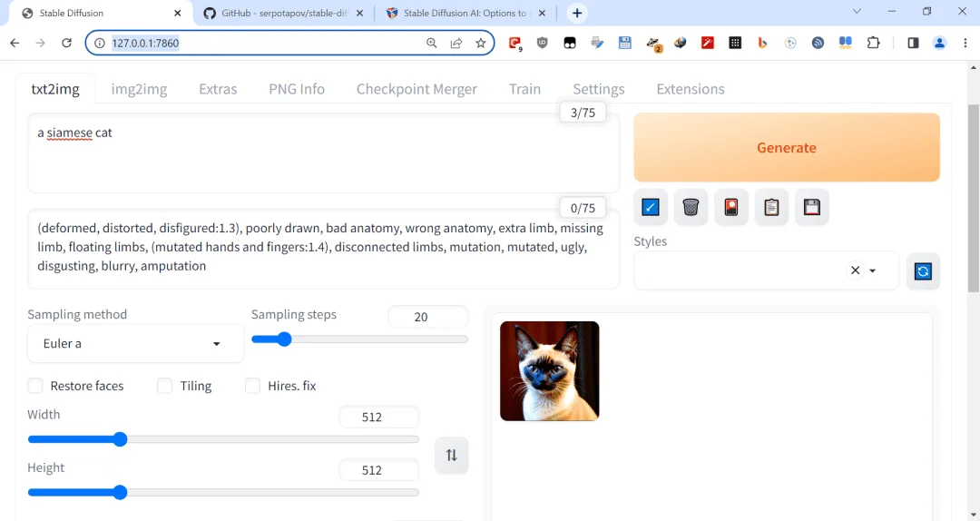The width and height of the screenshot is (980, 521).
Task: Select the txt2img tab
Action: pyautogui.click(x=55, y=89)
